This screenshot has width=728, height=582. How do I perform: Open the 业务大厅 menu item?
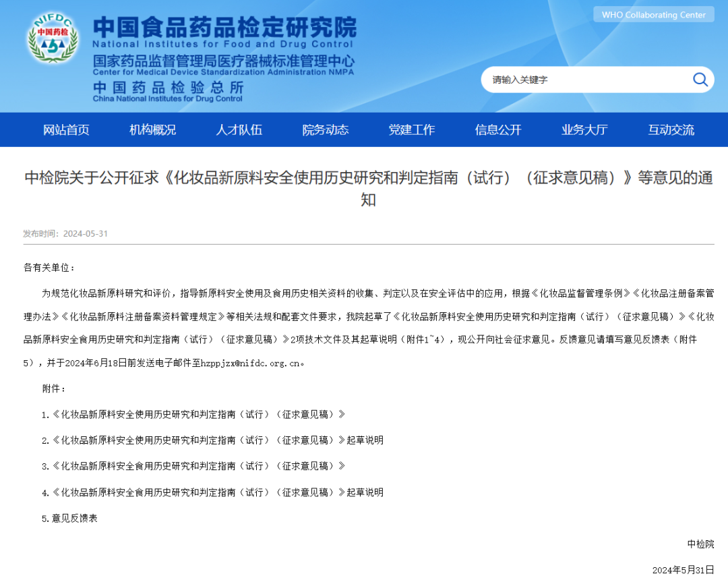[x=584, y=129]
